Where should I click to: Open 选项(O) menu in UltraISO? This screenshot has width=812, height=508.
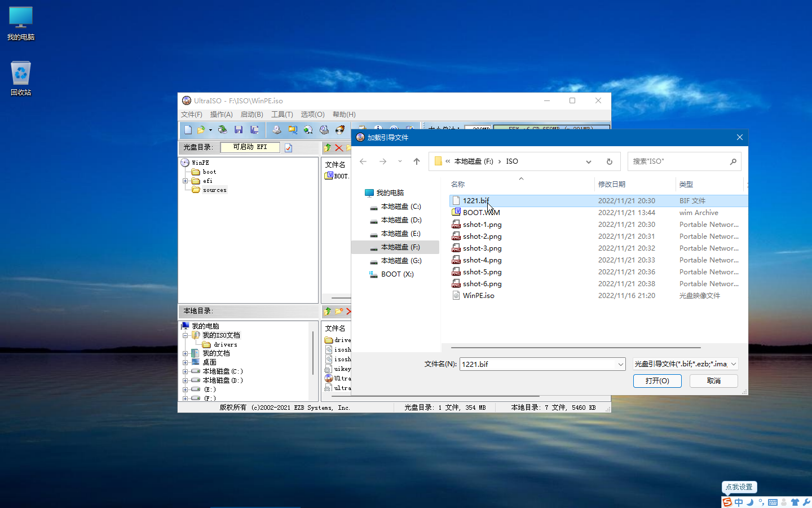pyautogui.click(x=312, y=115)
